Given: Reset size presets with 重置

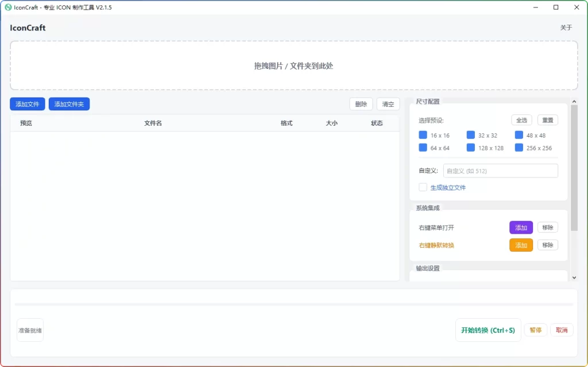Looking at the screenshot, I should 547,119.
